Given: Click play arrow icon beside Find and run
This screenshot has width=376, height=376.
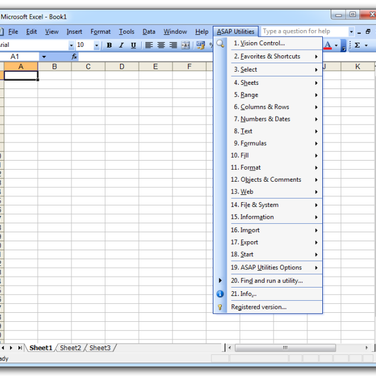Looking at the screenshot, I should (x=220, y=281).
